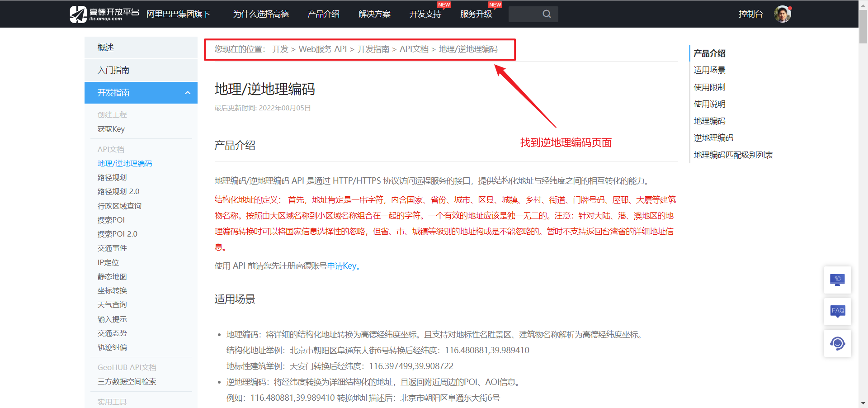Image resolution: width=868 pixels, height=408 pixels.
Task: Open 天气查询 in the sidebar
Action: point(112,304)
